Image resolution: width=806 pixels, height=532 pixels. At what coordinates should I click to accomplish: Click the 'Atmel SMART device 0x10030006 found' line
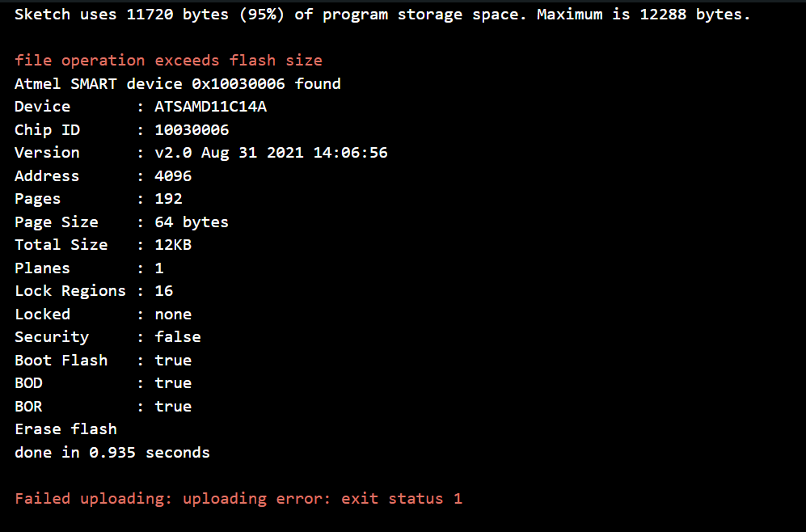pos(178,83)
